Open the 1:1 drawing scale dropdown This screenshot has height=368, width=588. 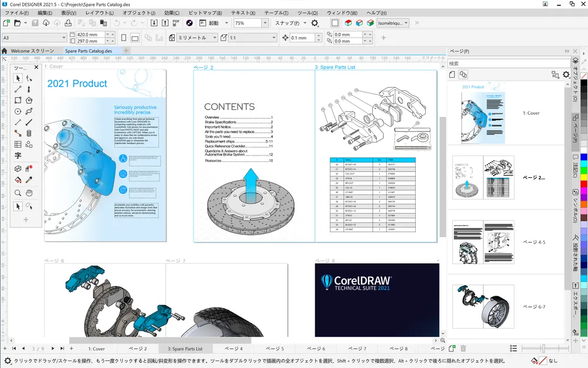[274, 38]
